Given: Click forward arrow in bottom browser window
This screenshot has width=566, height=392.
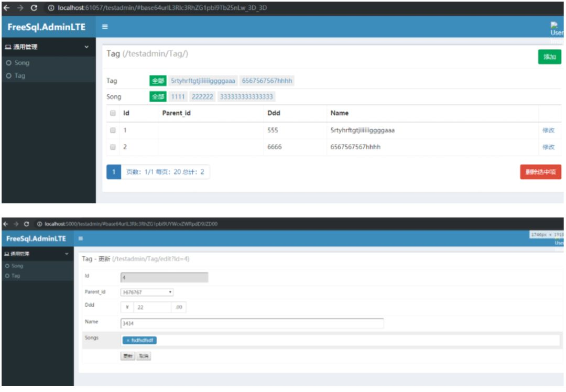Looking at the screenshot, I should pos(16,224).
